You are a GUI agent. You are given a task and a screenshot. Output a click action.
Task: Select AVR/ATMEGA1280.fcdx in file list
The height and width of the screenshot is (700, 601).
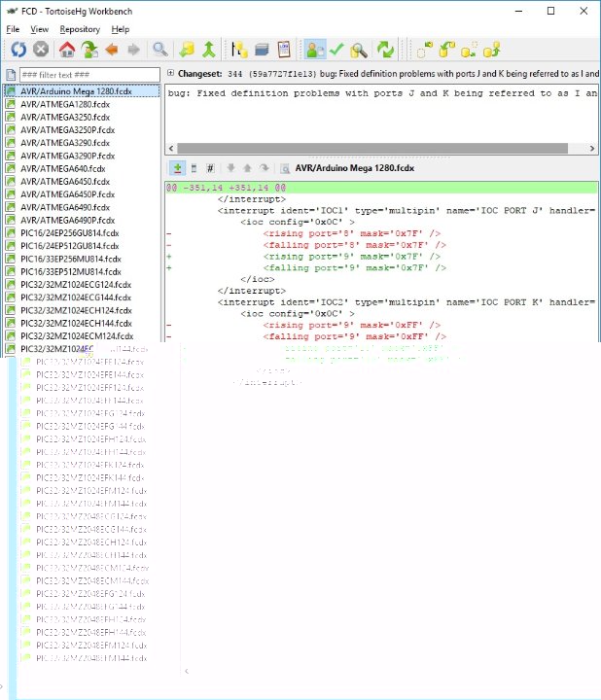click(x=82, y=104)
